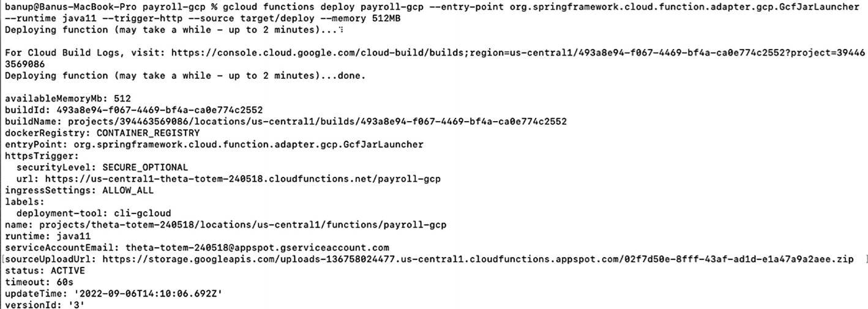Click the sourceUploadUrl storage.googleapis.com link
This screenshot has width=868, height=309.
coord(477,259)
